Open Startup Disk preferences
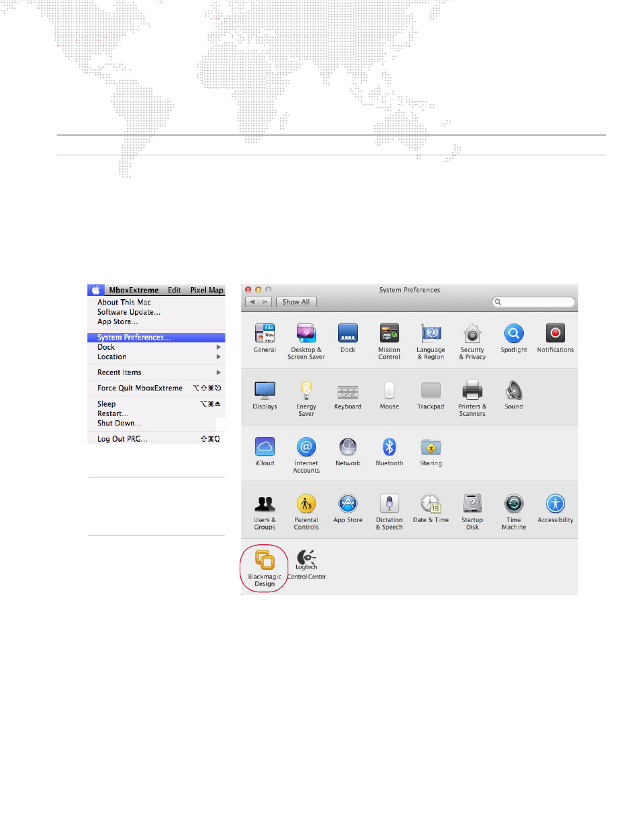 [x=473, y=512]
